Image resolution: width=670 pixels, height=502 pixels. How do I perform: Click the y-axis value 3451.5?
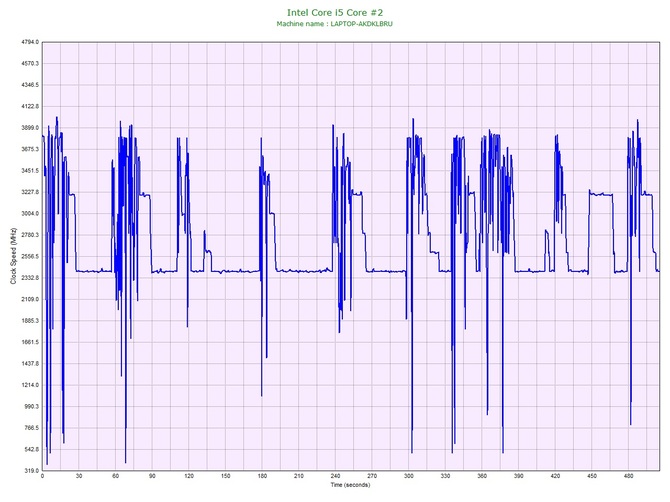pos(30,171)
